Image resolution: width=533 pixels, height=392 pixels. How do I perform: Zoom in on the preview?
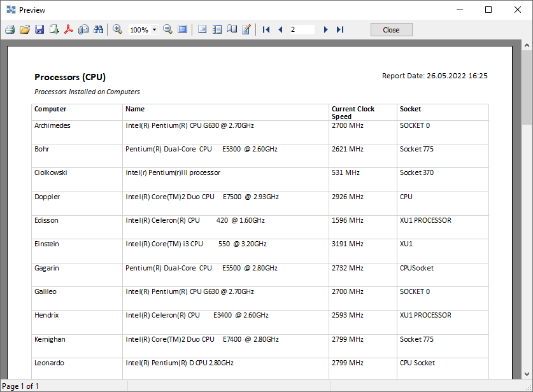coord(117,29)
